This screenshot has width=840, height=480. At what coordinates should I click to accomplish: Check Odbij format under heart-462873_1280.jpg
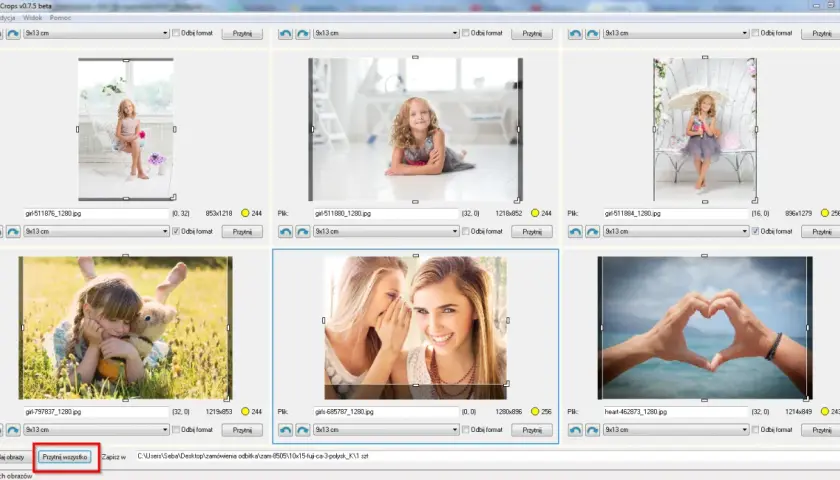coord(755,430)
